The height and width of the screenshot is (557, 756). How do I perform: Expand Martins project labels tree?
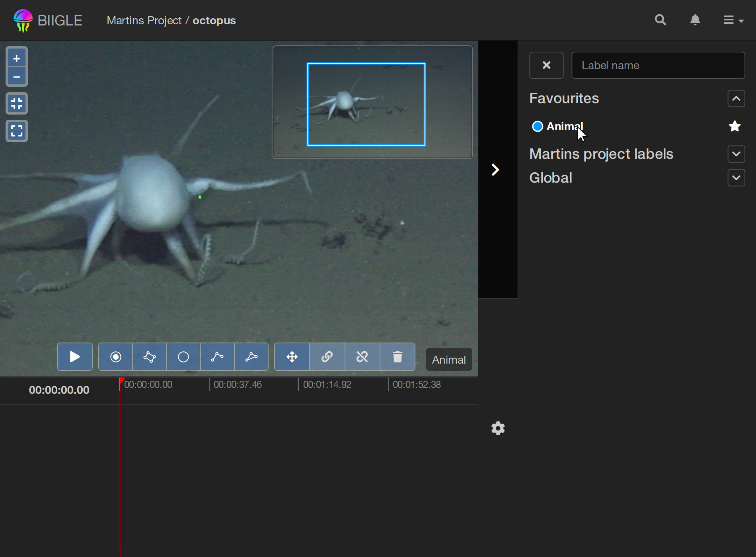(736, 154)
